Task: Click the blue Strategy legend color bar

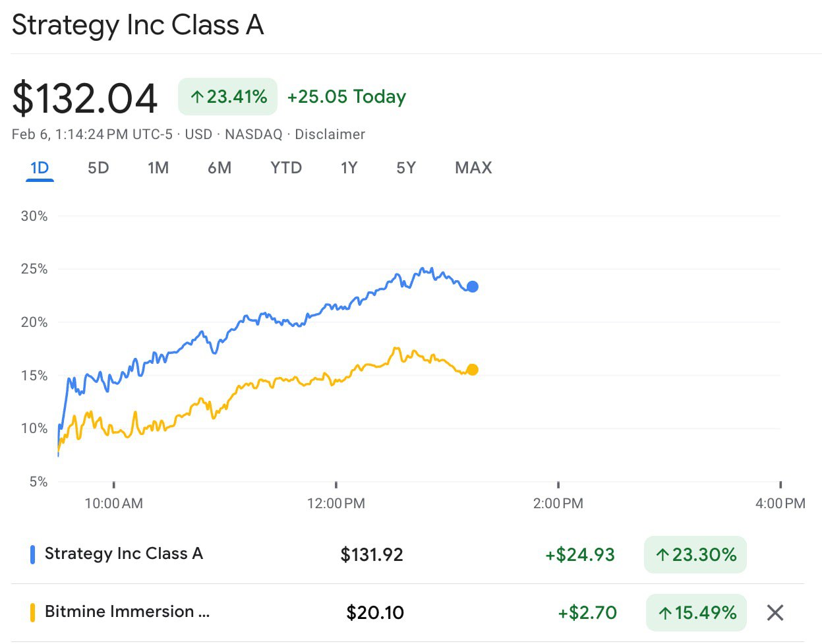Action: tap(32, 554)
